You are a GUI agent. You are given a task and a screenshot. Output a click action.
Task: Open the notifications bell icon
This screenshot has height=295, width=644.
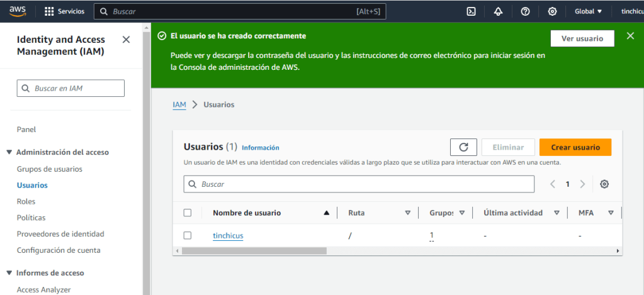tap(498, 11)
